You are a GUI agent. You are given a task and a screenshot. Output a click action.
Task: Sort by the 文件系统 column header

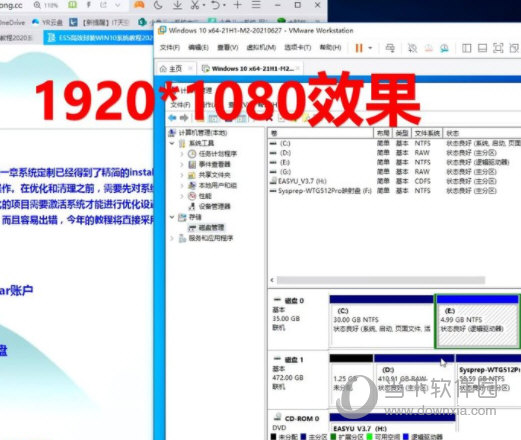[427, 133]
